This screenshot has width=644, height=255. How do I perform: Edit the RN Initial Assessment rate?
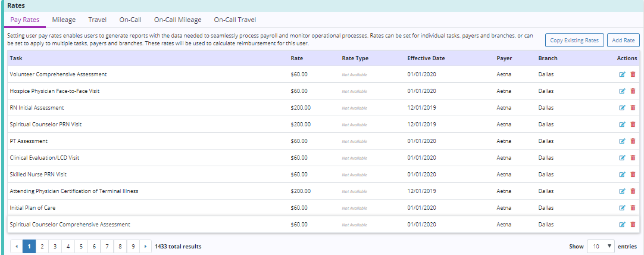pyautogui.click(x=623, y=108)
